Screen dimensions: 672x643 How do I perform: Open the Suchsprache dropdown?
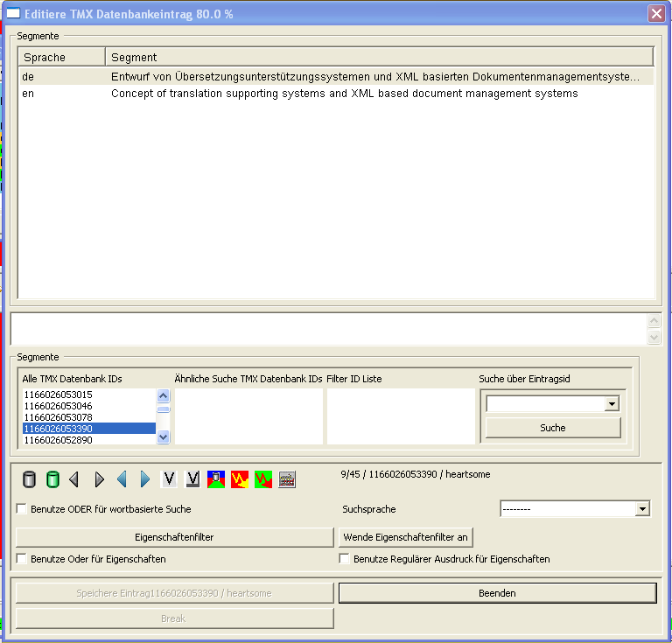click(643, 509)
